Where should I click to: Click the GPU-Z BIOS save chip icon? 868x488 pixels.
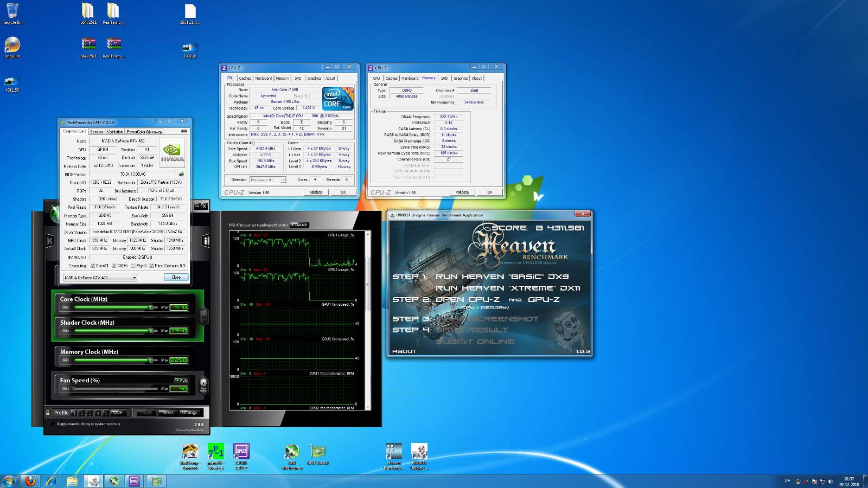coord(181,174)
